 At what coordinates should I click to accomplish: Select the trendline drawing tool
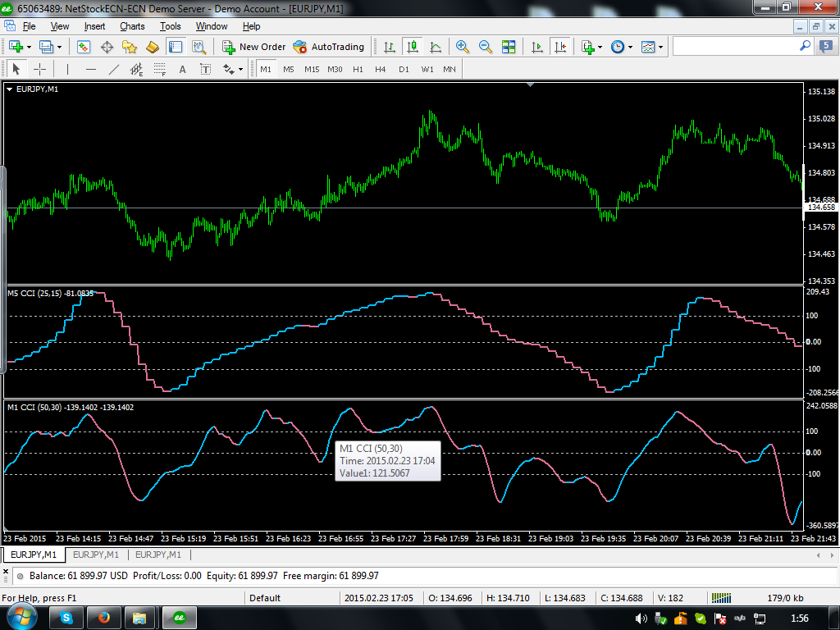(114, 69)
